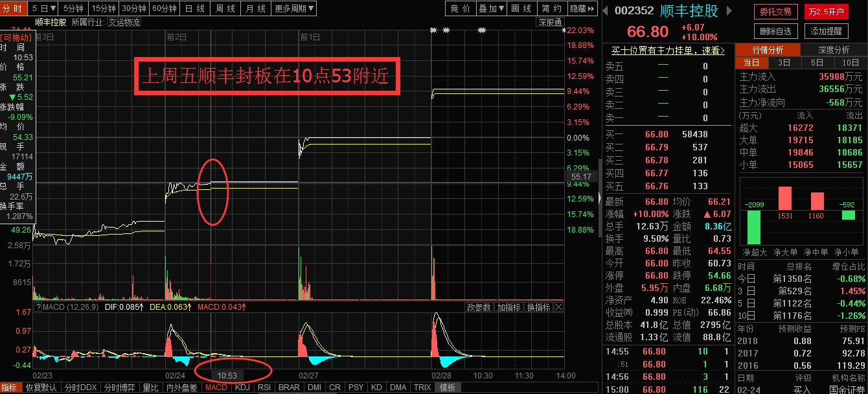The image size is (868, 394).
Task: Click the 第1350名 ranking for 今日
Action: (794, 279)
